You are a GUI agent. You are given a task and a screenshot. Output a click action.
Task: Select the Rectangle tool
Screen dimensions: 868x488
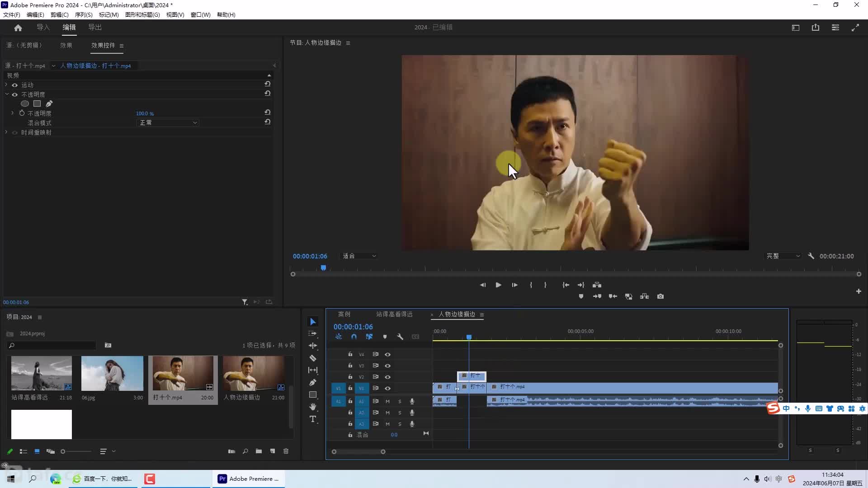tap(313, 394)
